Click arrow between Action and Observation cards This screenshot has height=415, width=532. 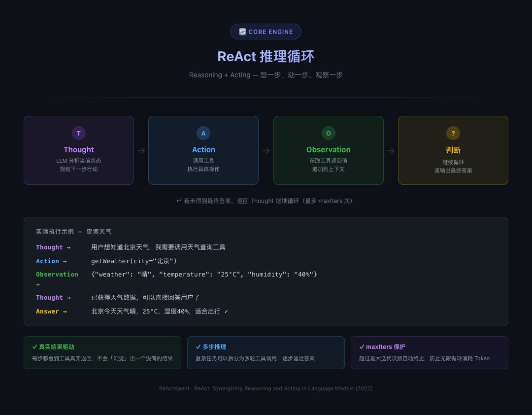[266, 151]
